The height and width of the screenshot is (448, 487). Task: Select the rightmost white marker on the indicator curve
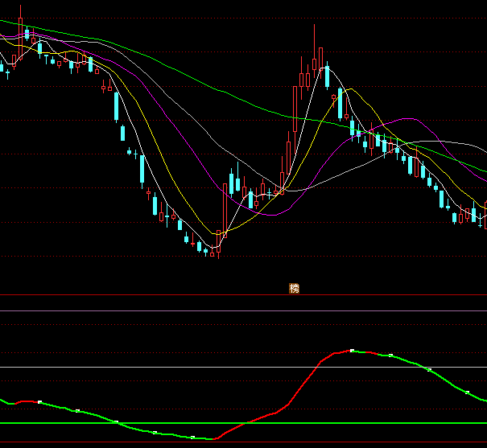468,393
